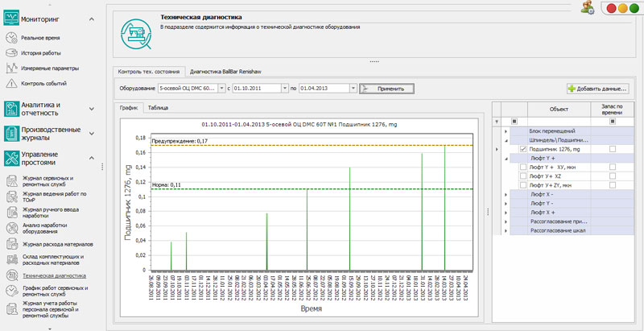Uncheck the Подшипник 1276, mg checkbox
Viewport: 644px width, 331px height.
coord(523,149)
